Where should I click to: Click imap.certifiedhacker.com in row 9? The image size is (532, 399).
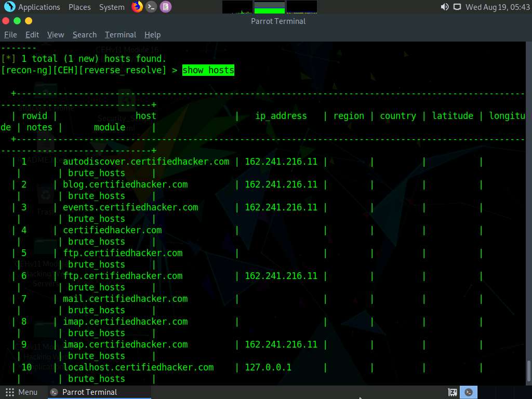(x=125, y=344)
